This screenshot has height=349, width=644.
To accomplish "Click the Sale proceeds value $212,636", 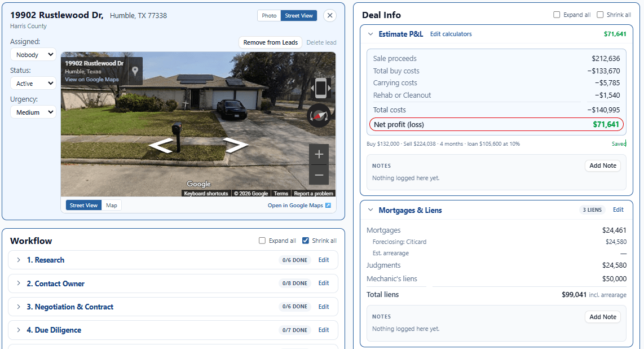I will tap(606, 58).
